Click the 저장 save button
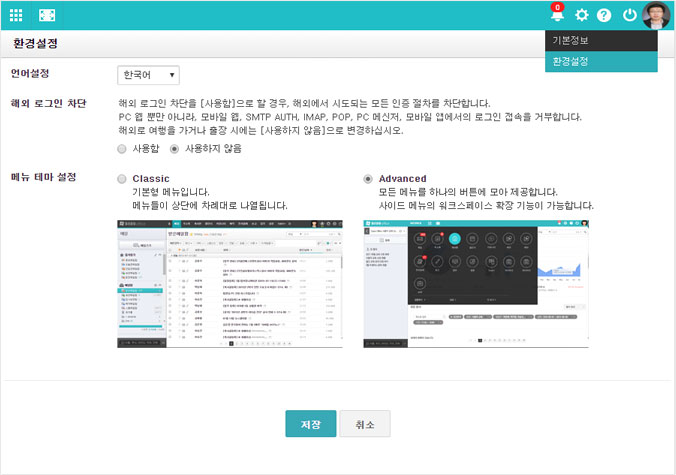This screenshot has height=475, width=676. [x=310, y=423]
